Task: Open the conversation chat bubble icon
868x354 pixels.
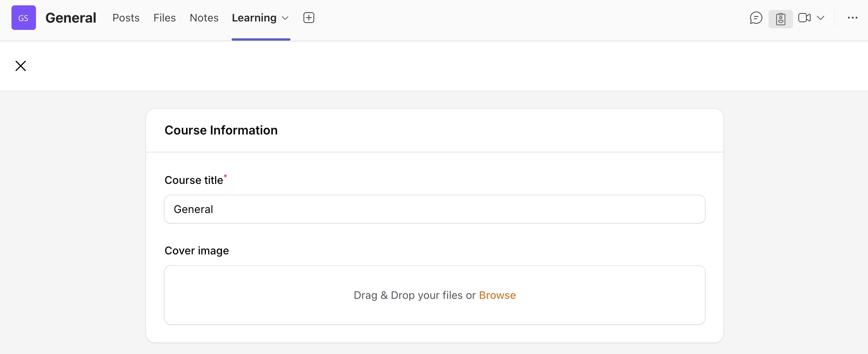Action: (x=756, y=18)
